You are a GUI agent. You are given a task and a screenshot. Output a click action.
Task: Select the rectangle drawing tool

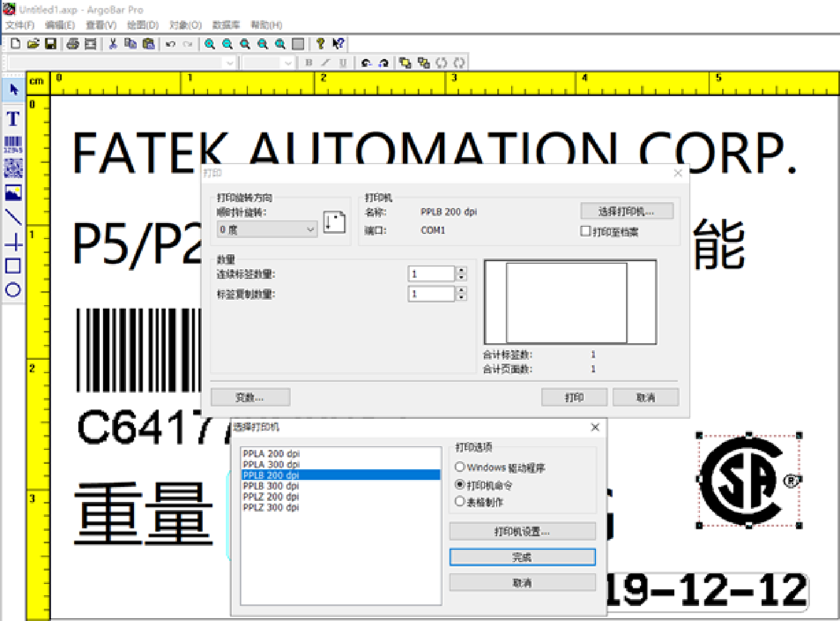[x=13, y=266]
